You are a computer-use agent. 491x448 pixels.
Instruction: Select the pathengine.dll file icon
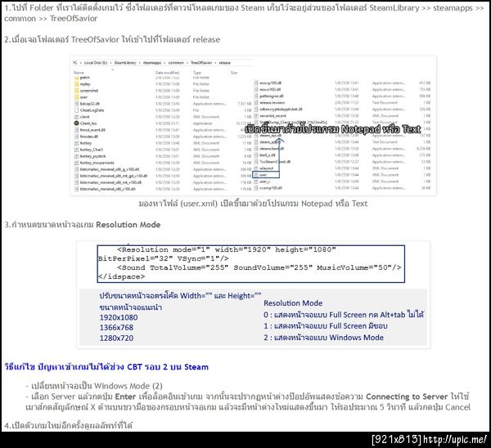(256, 96)
